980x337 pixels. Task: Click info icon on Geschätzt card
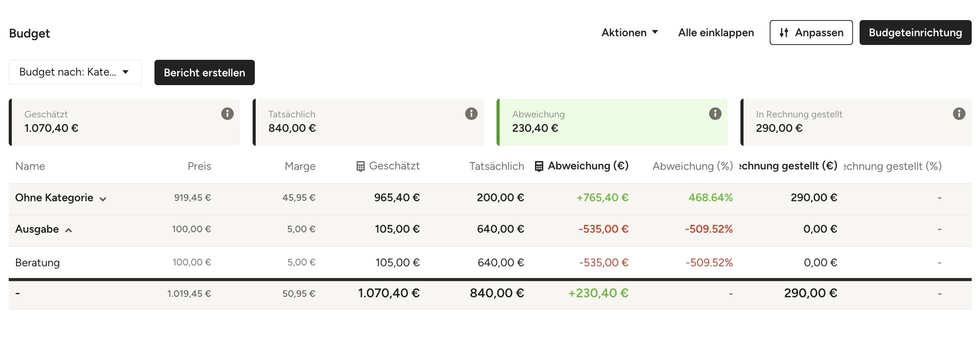[227, 114]
